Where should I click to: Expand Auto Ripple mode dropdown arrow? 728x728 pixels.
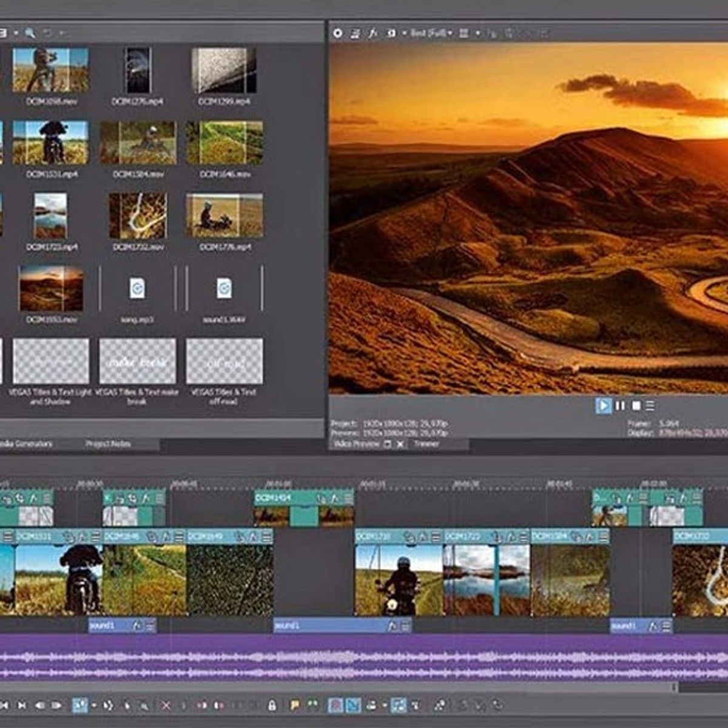[x=384, y=705]
